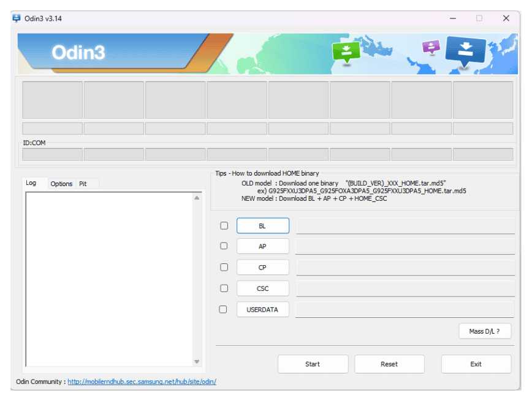Viewport: 532px width, 398px height.
Task: Click the log panel's scroll-down arrow
Action: [x=197, y=361]
